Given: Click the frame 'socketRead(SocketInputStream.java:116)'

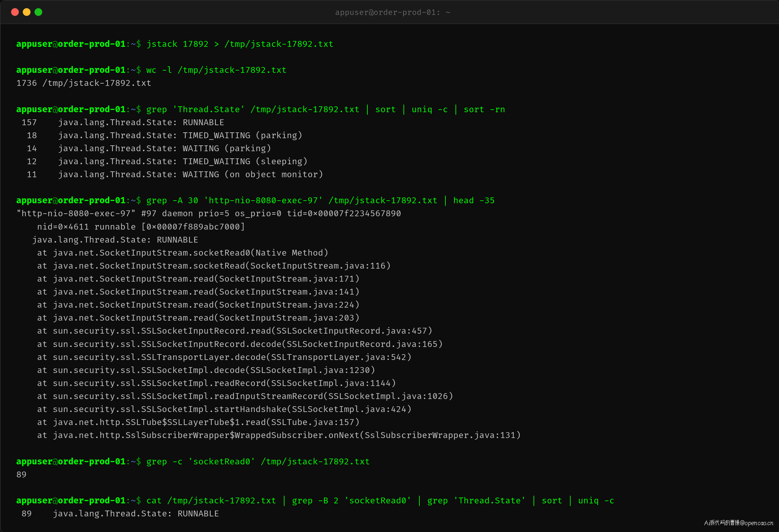Looking at the screenshot, I should point(214,266).
